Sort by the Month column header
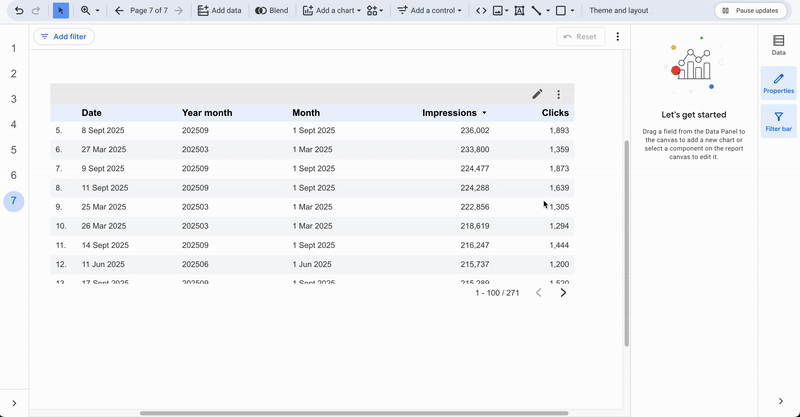 point(306,113)
